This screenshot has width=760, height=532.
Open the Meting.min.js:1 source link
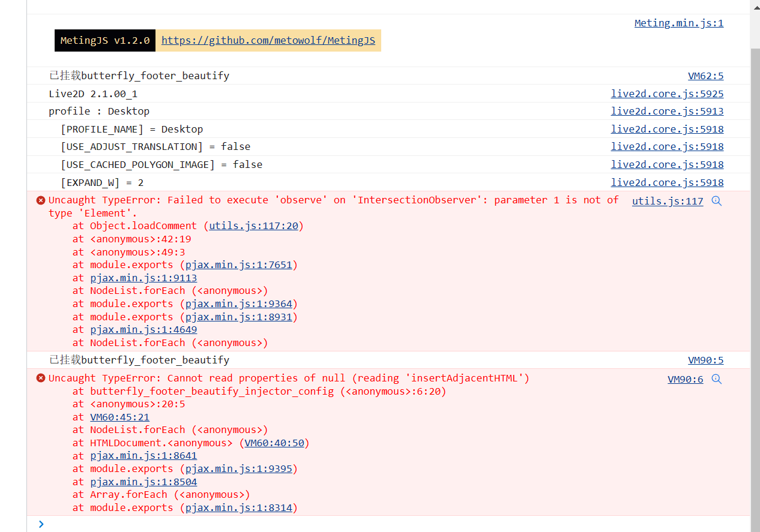click(678, 23)
